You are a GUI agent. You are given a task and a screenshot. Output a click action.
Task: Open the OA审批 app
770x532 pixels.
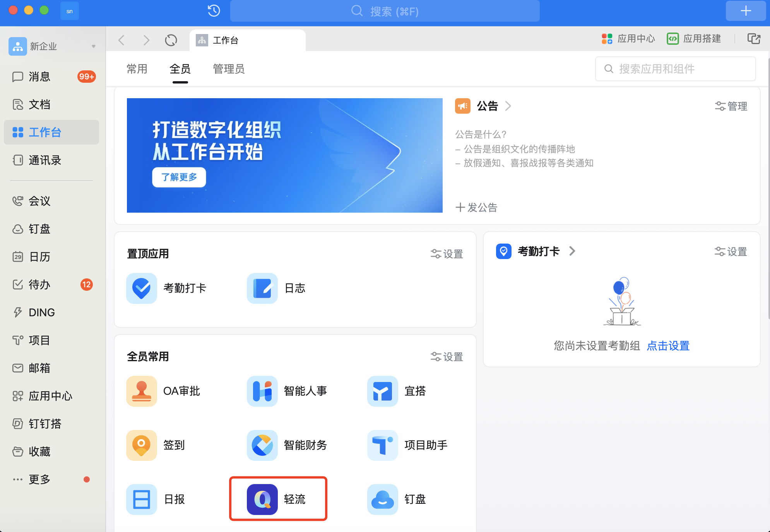coord(163,391)
